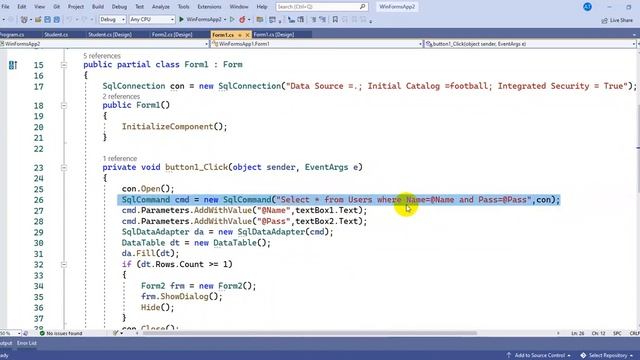Focus the Search (Ctrl+Q) box
Image resolution: width=640 pixels, height=360 pixels.
click(x=321, y=7)
